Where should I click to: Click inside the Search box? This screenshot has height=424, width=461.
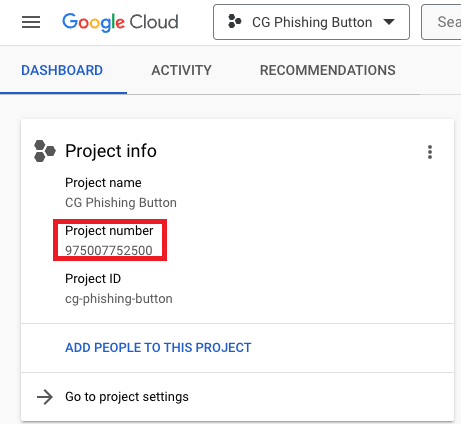pyautogui.click(x=441, y=22)
